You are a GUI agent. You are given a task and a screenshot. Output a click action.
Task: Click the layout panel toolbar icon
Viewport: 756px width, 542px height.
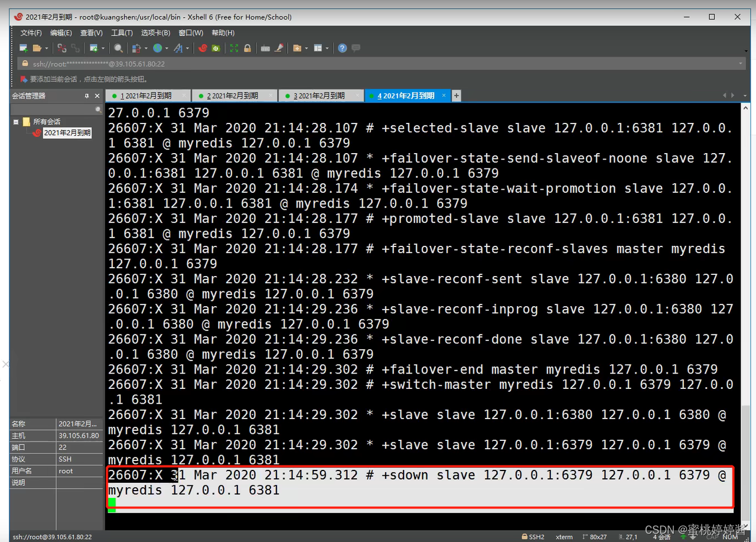[318, 48]
